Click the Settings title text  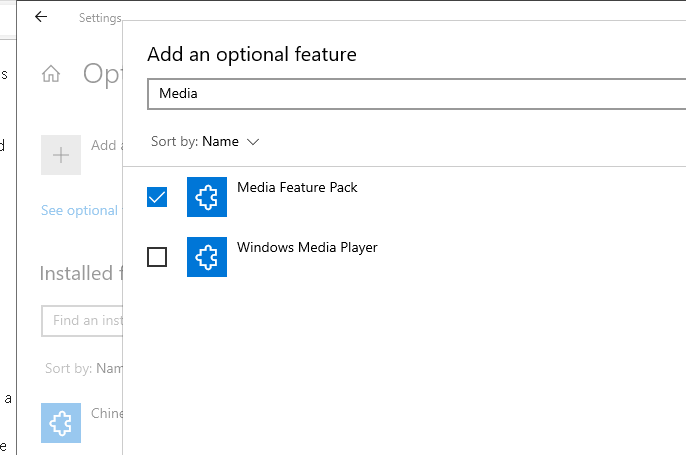[100, 18]
